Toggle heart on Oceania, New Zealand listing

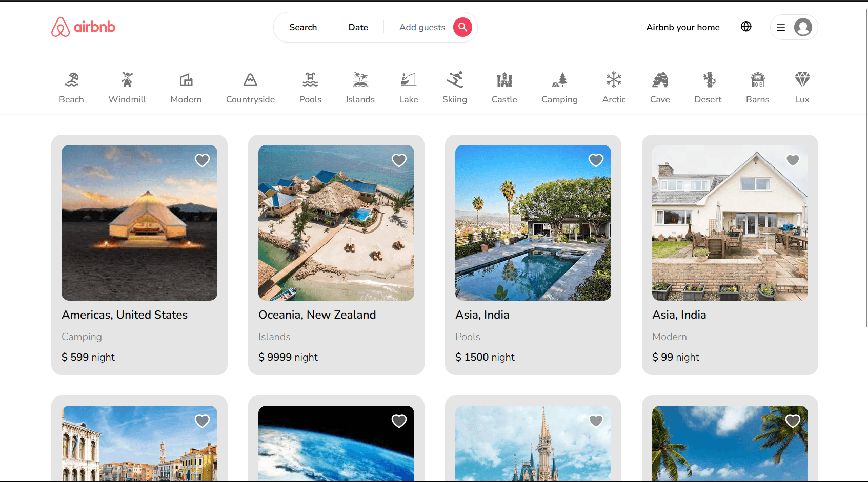399,160
